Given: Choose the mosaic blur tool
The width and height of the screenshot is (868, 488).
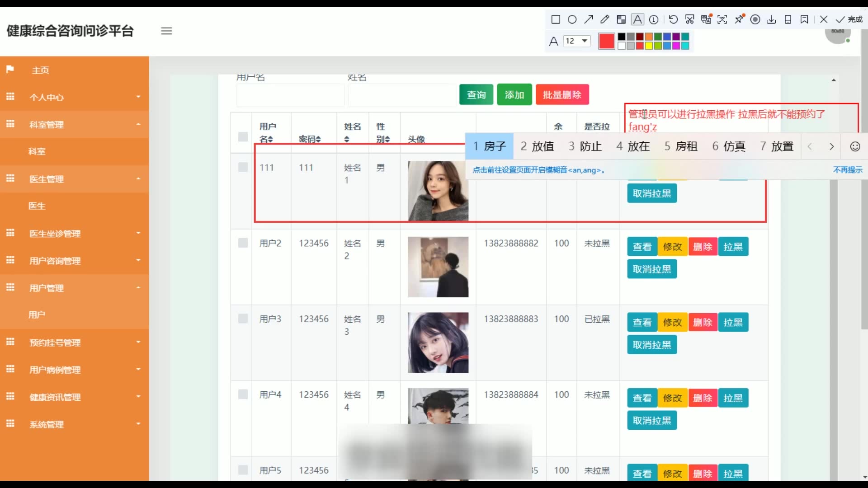Looking at the screenshot, I should click(x=621, y=19).
